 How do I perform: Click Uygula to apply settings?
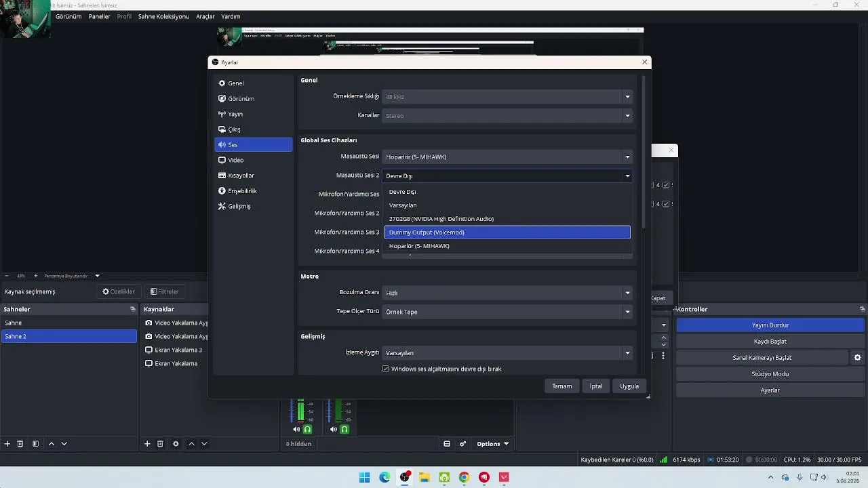[629, 386]
